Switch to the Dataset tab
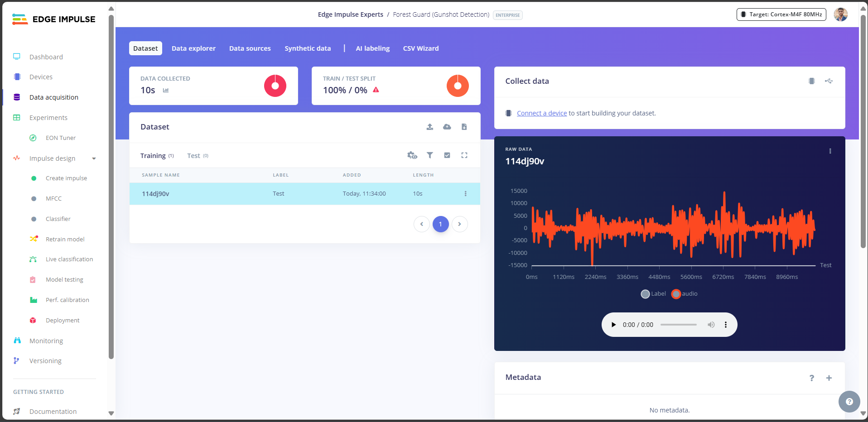This screenshot has height=422, width=868. click(145, 48)
